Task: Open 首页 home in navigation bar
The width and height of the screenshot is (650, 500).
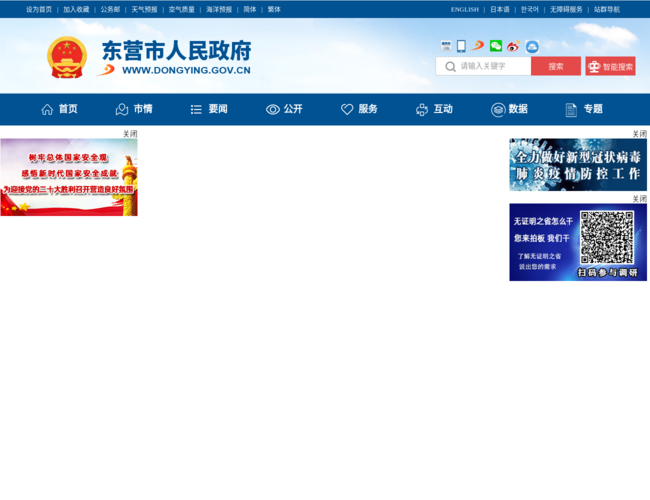Action: [x=59, y=109]
